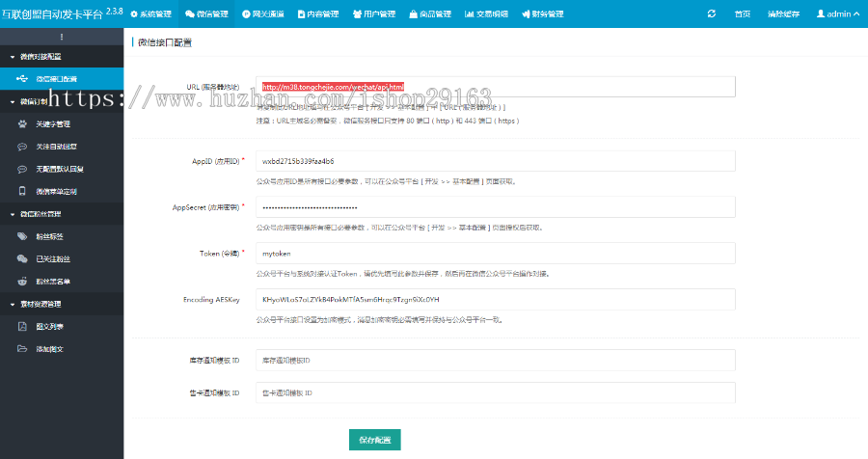Click the chat bubble icon beside 关注自动回复

click(x=24, y=147)
